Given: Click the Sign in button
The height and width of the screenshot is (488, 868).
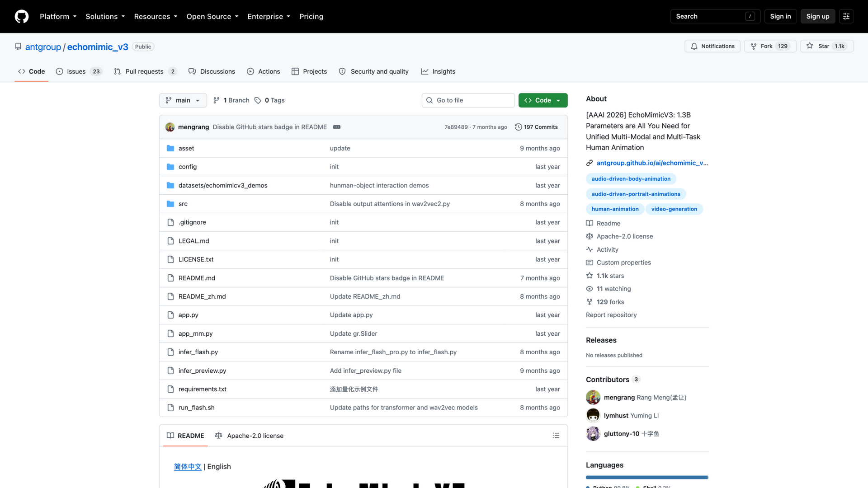Looking at the screenshot, I should click(x=780, y=16).
